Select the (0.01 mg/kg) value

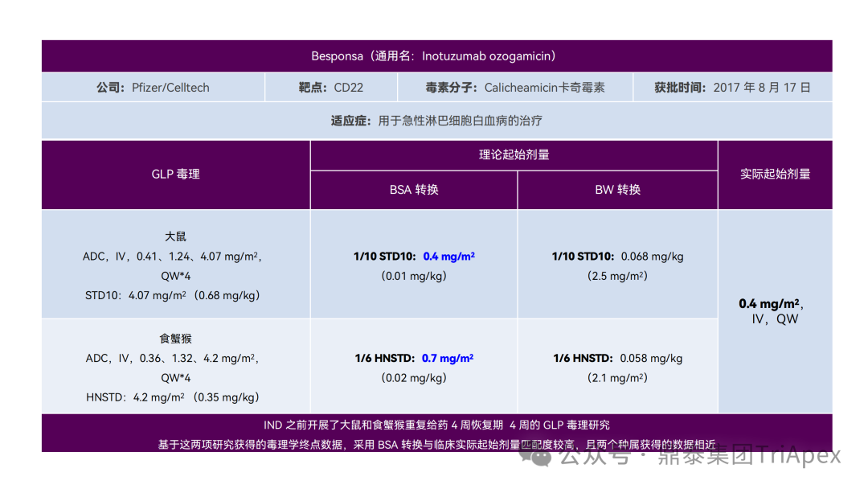pos(414,276)
